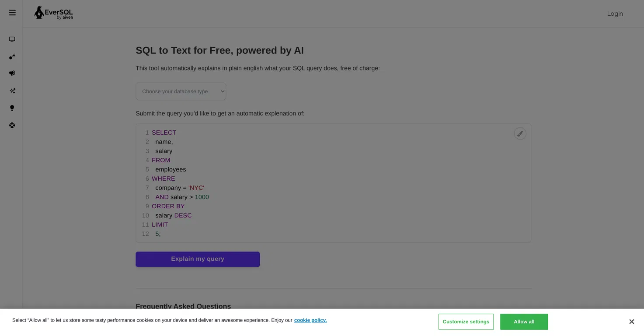Click the Explain my query button

click(198, 259)
